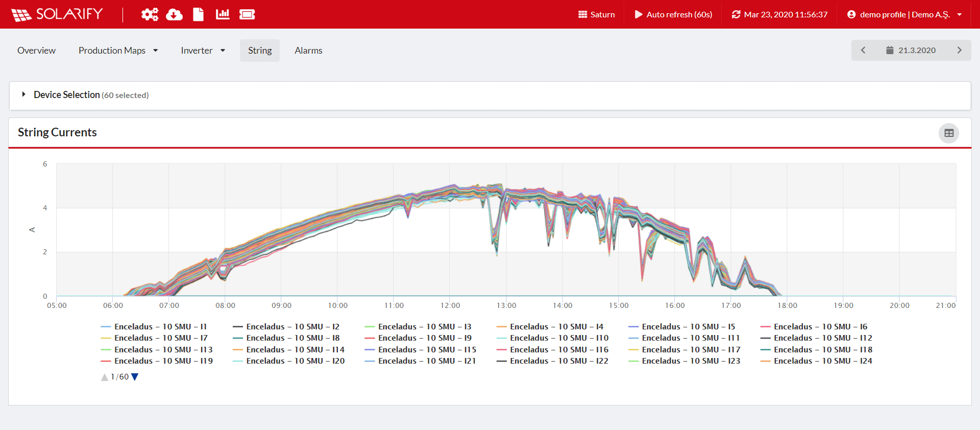This screenshot has width=980, height=430.
Task: Refresh data timestamp Mar 23, 2020
Action: (779, 14)
